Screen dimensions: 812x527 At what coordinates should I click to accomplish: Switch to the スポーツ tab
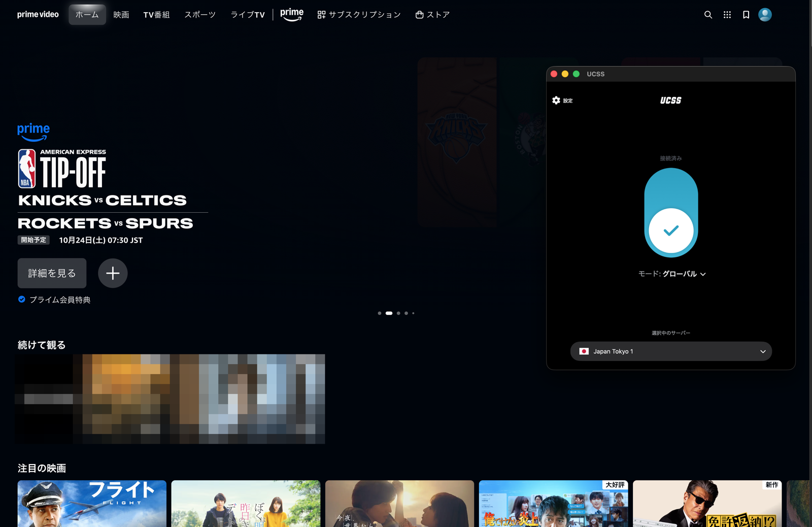[x=200, y=15]
